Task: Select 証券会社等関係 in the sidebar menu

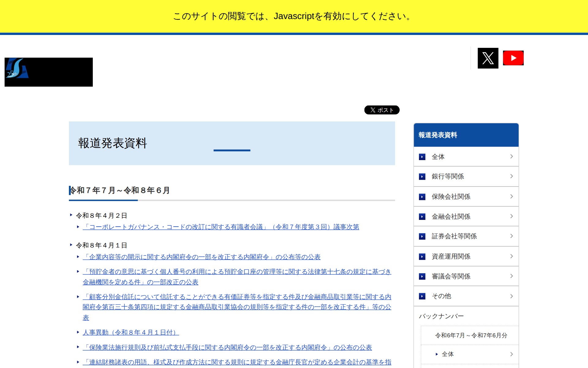Action: (454, 236)
